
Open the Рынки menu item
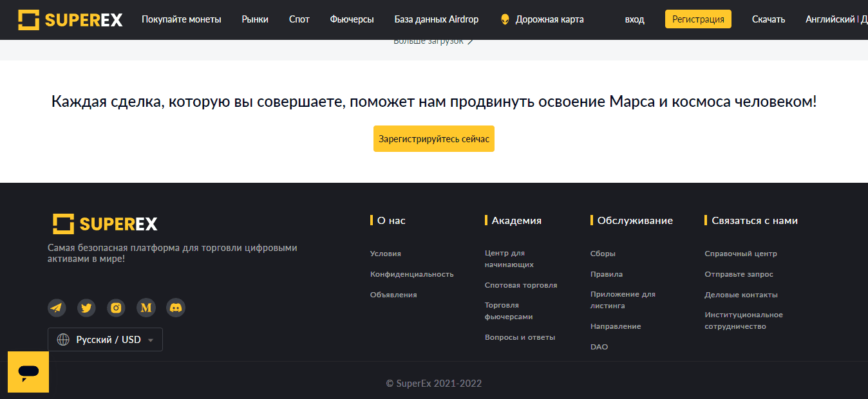pos(255,19)
